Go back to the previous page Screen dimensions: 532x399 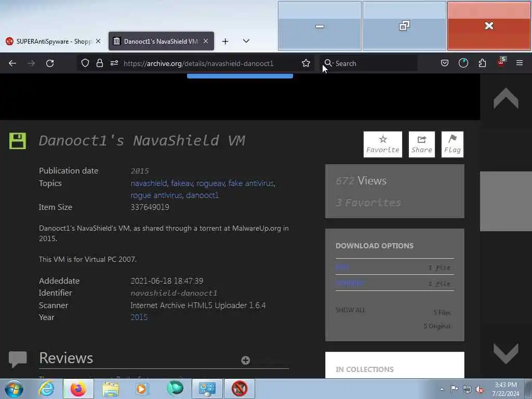pyautogui.click(x=12, y=63)
